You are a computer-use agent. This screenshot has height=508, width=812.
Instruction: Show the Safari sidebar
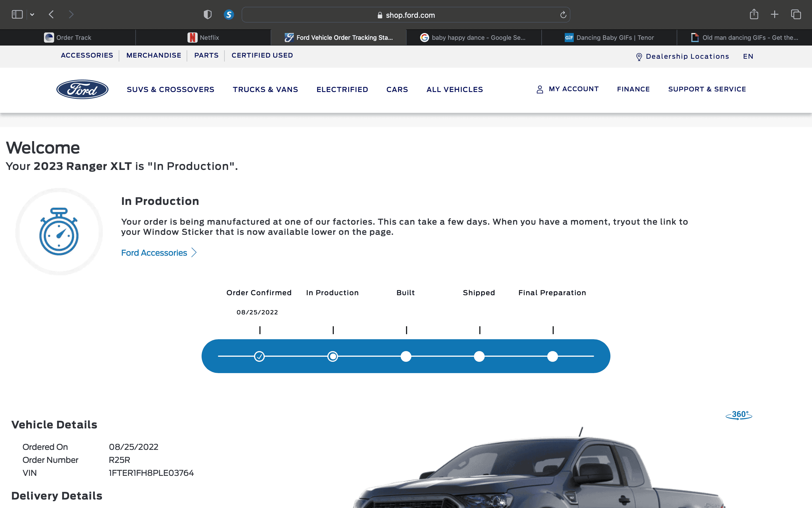(x=17, y=14)
